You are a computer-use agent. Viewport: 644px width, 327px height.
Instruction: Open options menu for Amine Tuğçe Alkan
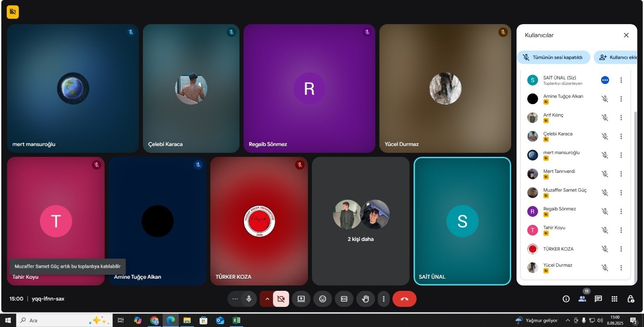pos(621,99)
